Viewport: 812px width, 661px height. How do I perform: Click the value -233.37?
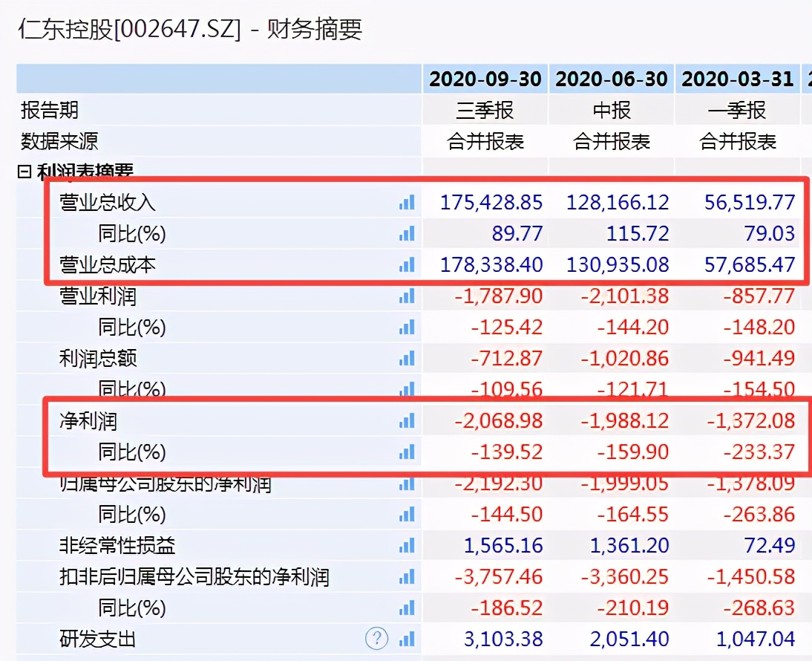[x=759, y=452]
